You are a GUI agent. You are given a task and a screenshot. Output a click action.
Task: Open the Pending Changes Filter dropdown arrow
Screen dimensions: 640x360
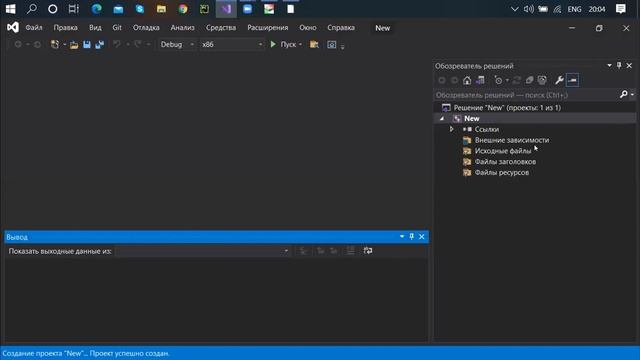pyautogui.click(x=507, y=80)
